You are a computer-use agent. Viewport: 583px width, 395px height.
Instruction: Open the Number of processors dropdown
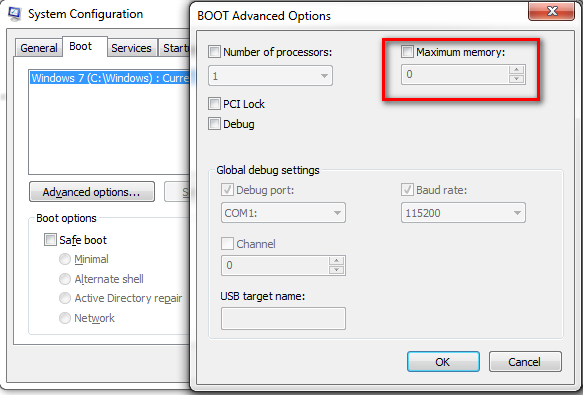270,76
